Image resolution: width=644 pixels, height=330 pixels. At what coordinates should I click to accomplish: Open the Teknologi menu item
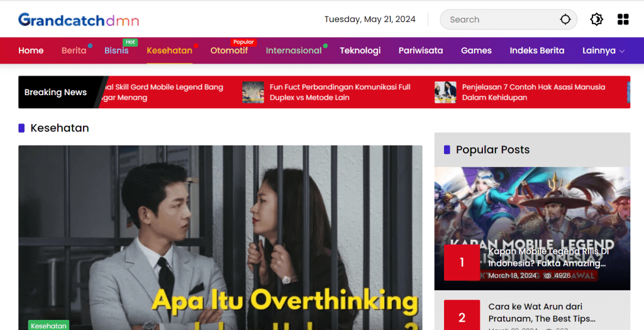point(360,50)
